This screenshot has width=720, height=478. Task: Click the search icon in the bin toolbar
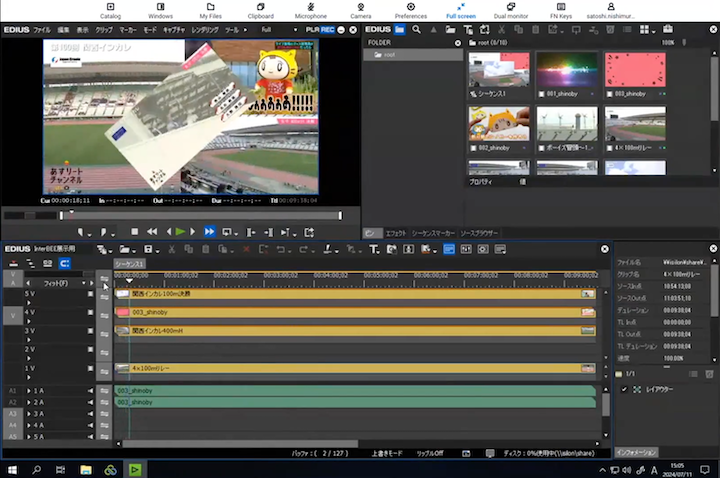[416, 30]
